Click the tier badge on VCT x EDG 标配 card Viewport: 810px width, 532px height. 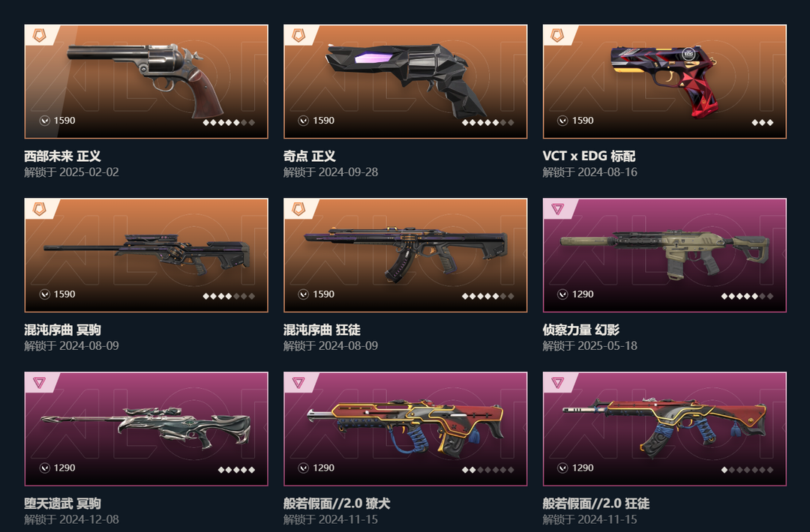(558, 35)
